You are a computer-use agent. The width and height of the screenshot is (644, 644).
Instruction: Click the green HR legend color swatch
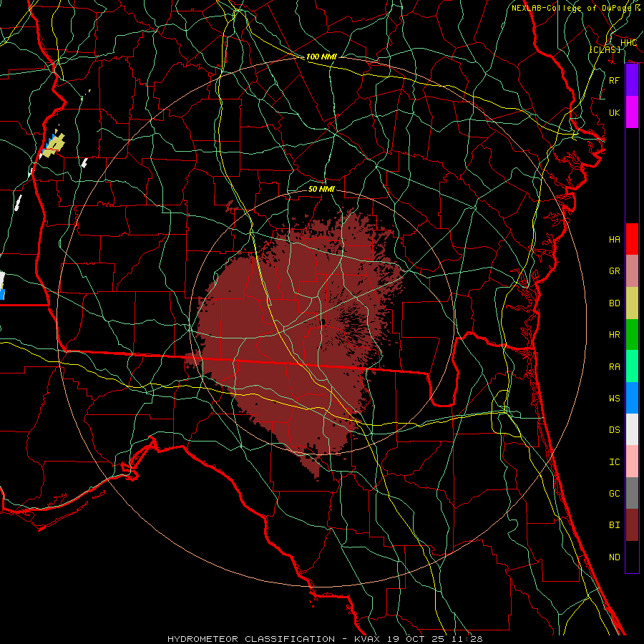pos(632,335)
